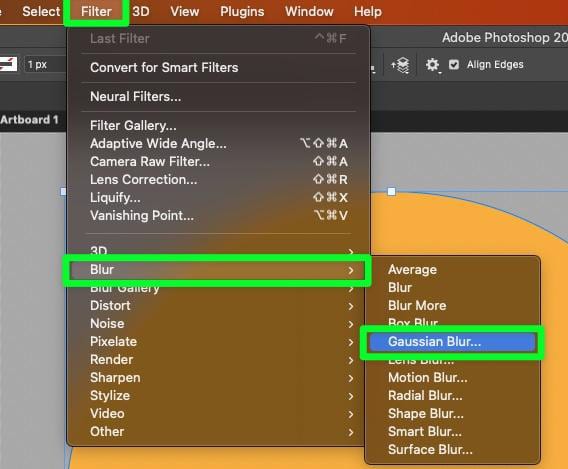Choose Shape Blur filter

(452, 414)
